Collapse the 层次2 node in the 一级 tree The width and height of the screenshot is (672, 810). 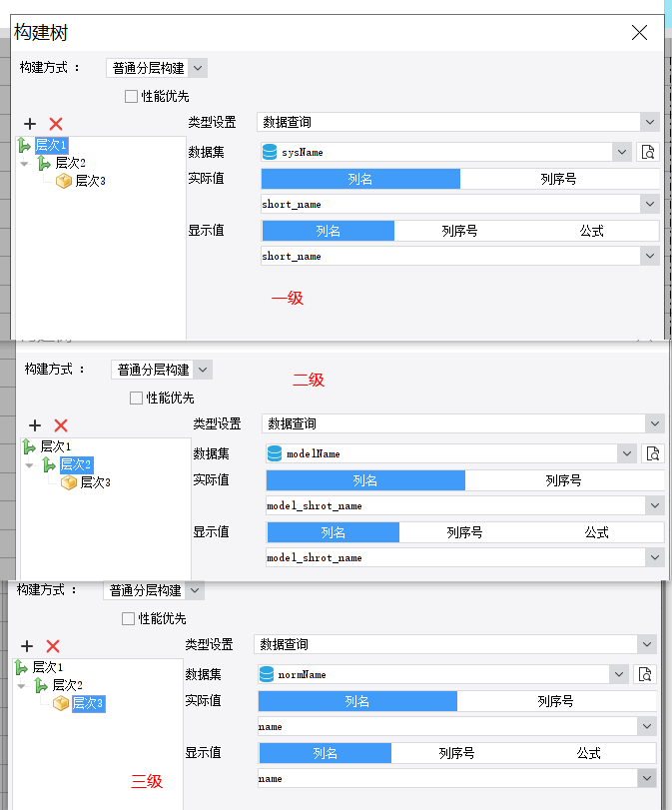(x=24, y=163)
